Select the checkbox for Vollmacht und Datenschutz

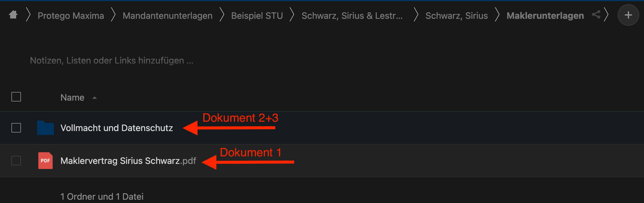tap(16, 127)
